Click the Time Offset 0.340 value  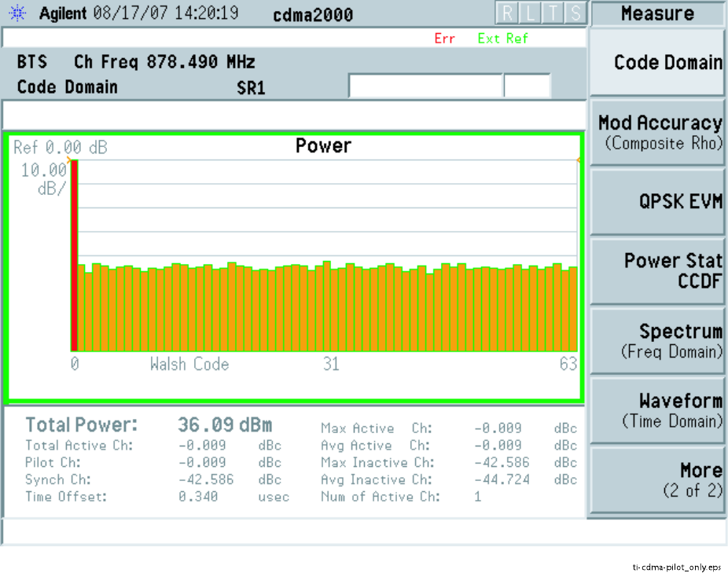click(x=198, y=497)
